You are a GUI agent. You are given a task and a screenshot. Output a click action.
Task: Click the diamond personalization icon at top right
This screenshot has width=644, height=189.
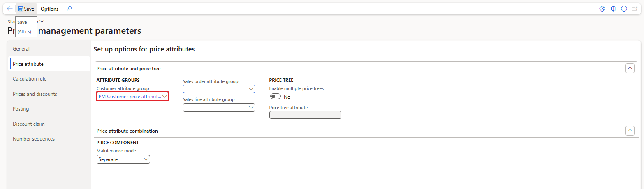coord(602,9)
